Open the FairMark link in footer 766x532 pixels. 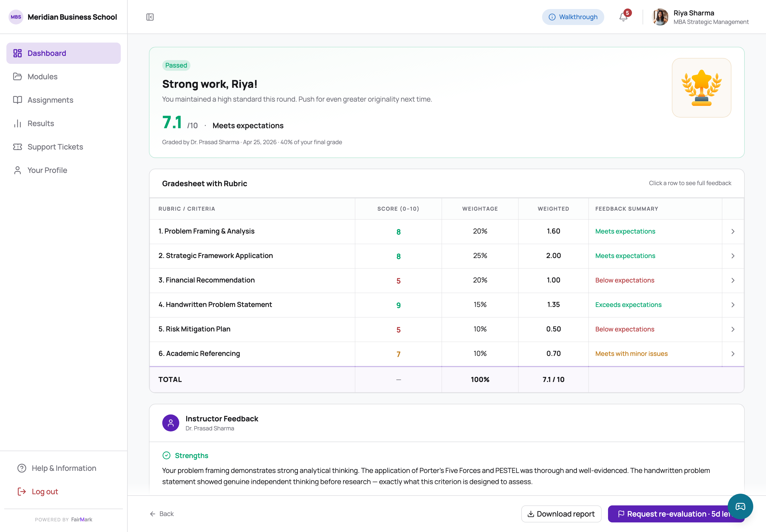(x=81, y=520)
